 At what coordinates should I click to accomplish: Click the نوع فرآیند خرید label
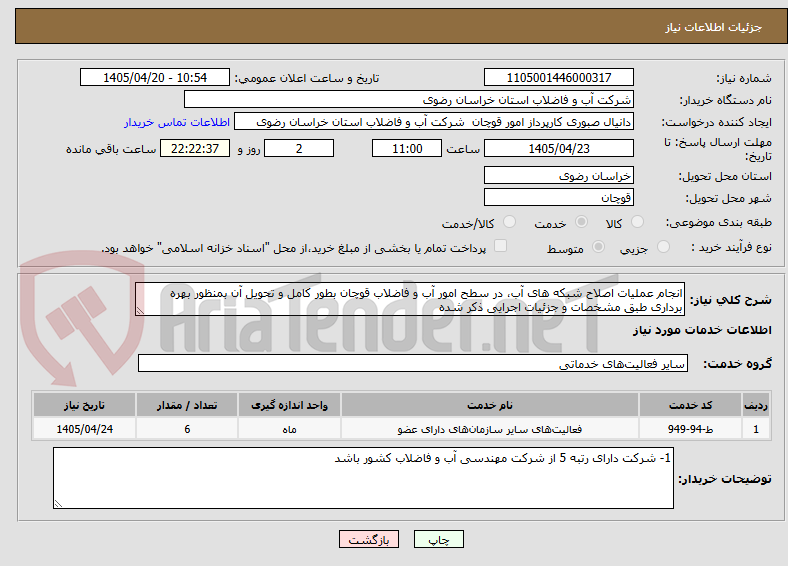pyautogui.click(x=731, y=247)
